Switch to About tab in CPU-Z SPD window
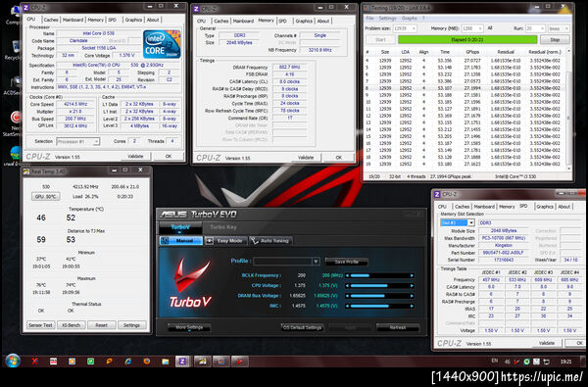The image size is (588, 387). (x=564, y=207)
